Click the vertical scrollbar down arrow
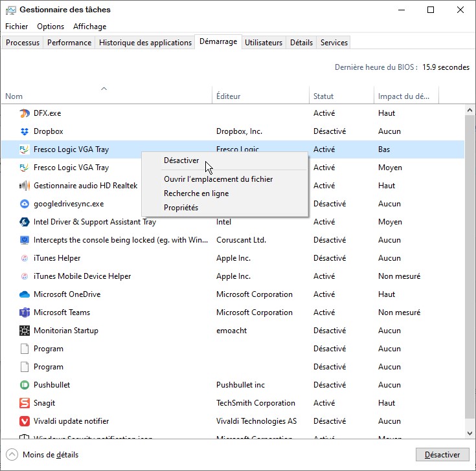 click(x=470, y=432)
